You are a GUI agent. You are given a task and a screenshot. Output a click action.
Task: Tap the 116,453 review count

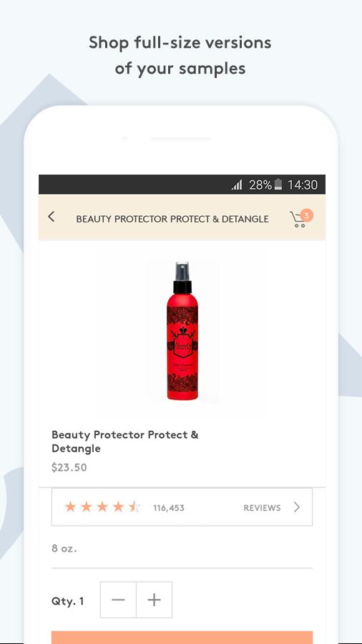coord(169,508)
